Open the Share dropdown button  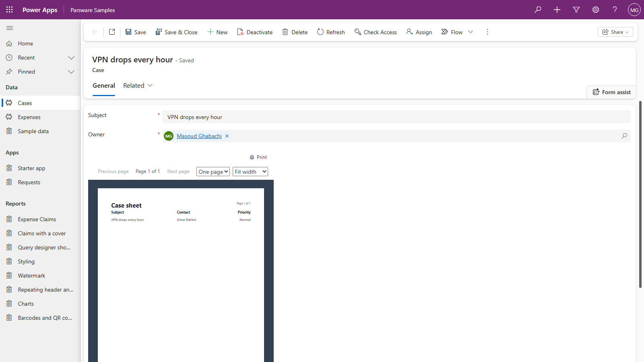[615, 32]
